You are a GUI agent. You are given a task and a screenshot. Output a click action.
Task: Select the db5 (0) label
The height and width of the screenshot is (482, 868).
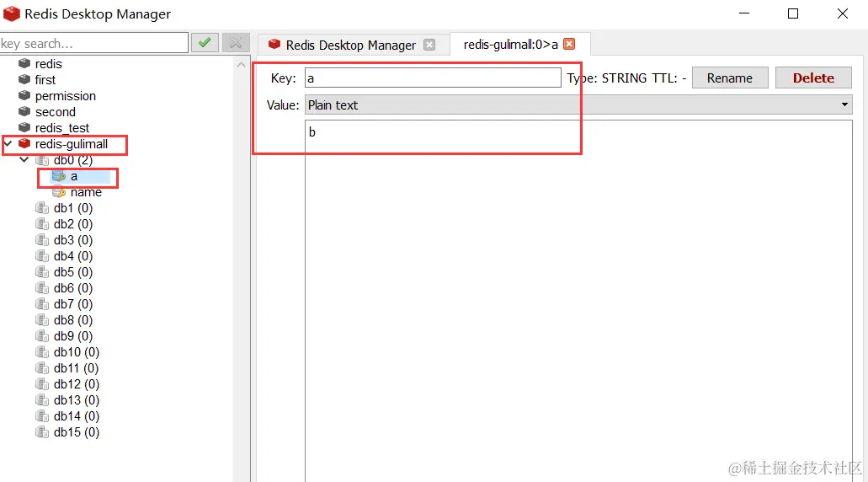click(x=73, y=272)
